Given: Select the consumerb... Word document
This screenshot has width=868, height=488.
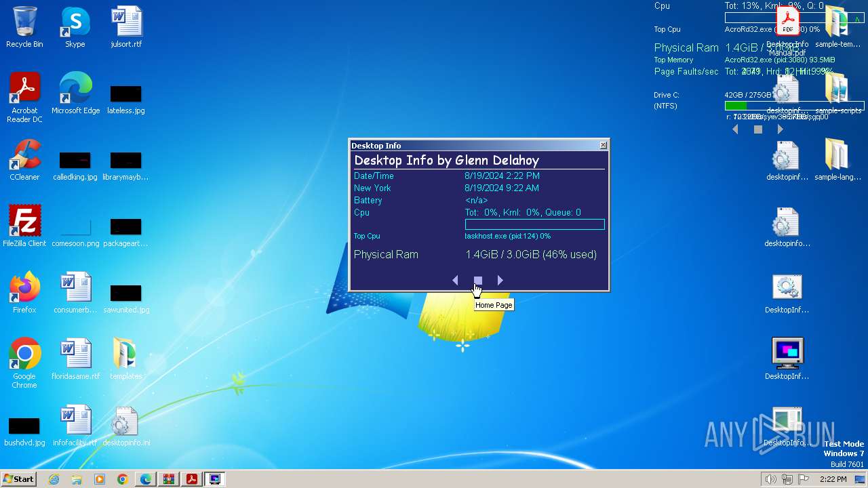Looking at the screenshot, I should pyautogui.click(x=75, y=293).
